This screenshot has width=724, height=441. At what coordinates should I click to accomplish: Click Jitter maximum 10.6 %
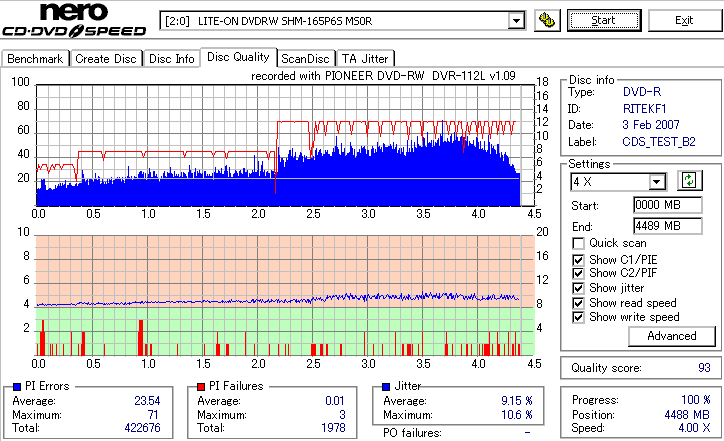tap(517, 415)
